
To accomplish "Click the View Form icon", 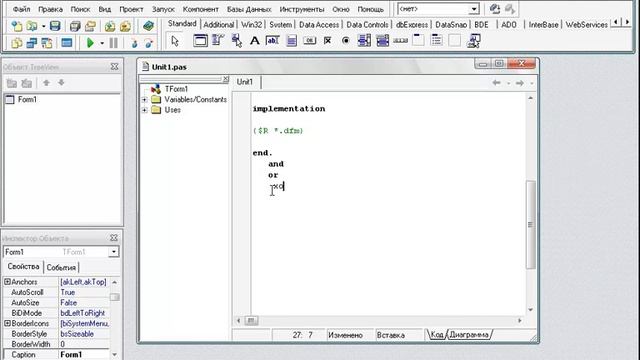I will [x=31, y=42].
